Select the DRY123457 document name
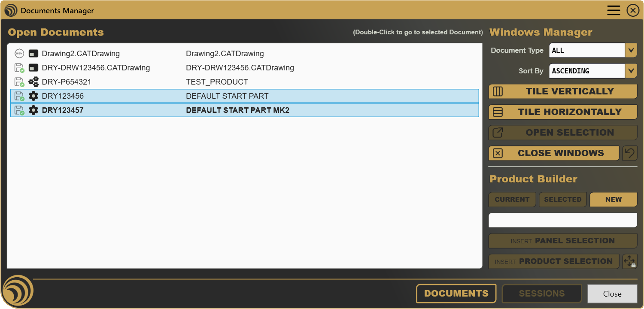Screen dimensions: 644x309 pyautogui.click(x=63, y=110)
